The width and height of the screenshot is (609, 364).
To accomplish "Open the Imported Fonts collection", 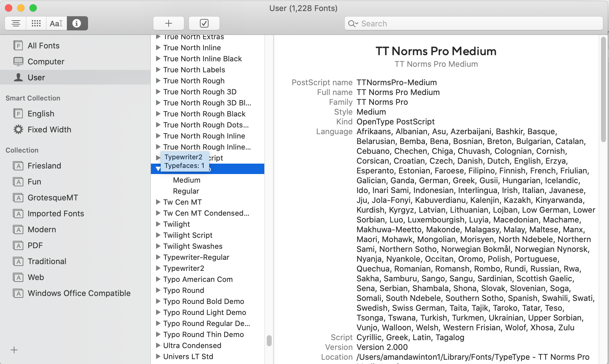I will point(56,214).
